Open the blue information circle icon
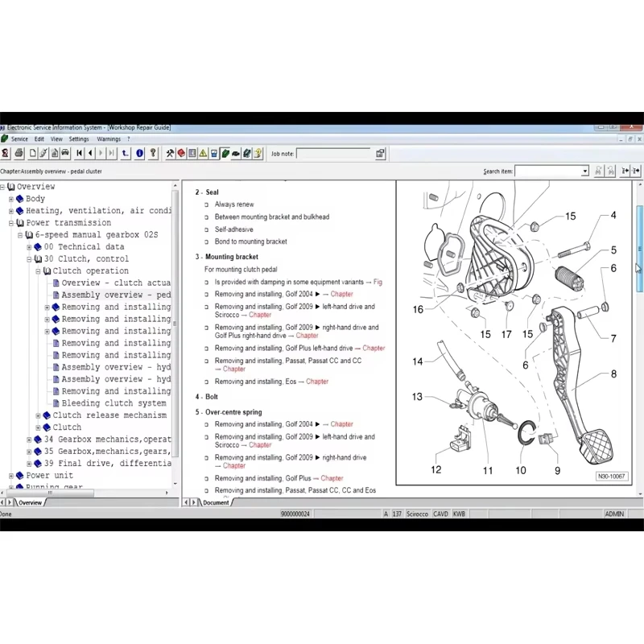This screenshot has width=644, height=644. [139, 153]
